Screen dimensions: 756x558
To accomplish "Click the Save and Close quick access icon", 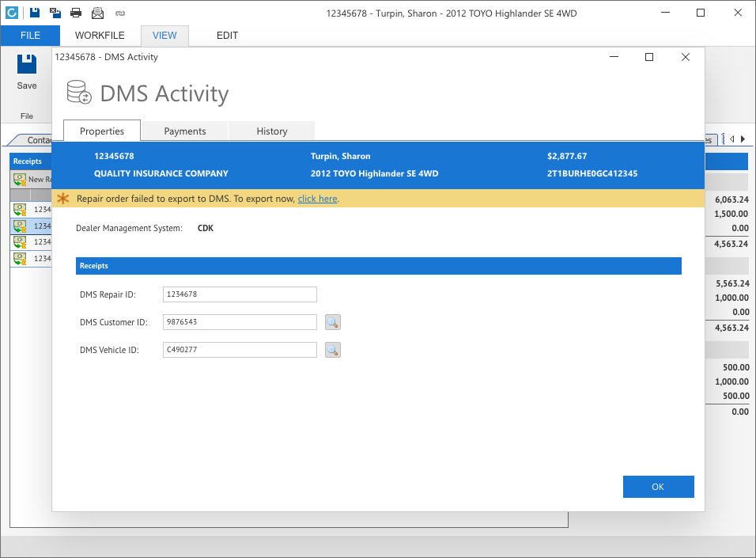I will [x=55, y=13].
